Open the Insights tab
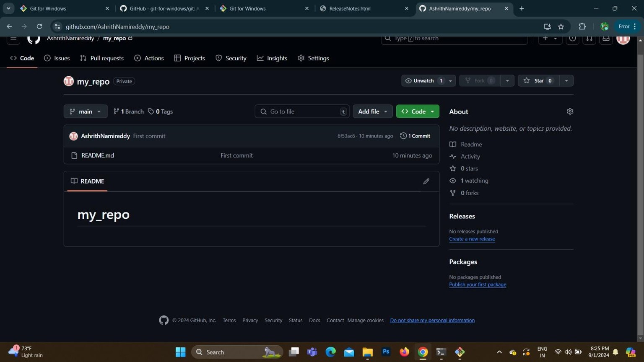Screen dimensions: 644x362 click(272, 58)
